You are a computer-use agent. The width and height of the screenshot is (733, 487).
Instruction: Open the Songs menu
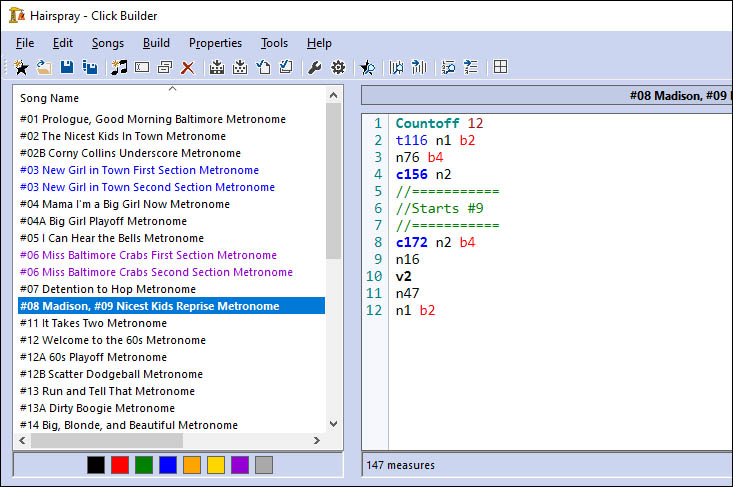tap(108, 43)
